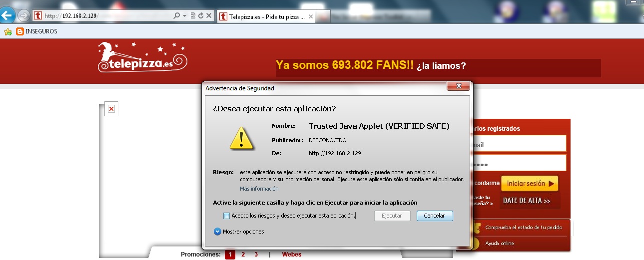Viewport: 644px width, 260px height.
Task: Click the broken image placeholder icon
Action: (x=111, y=109)
